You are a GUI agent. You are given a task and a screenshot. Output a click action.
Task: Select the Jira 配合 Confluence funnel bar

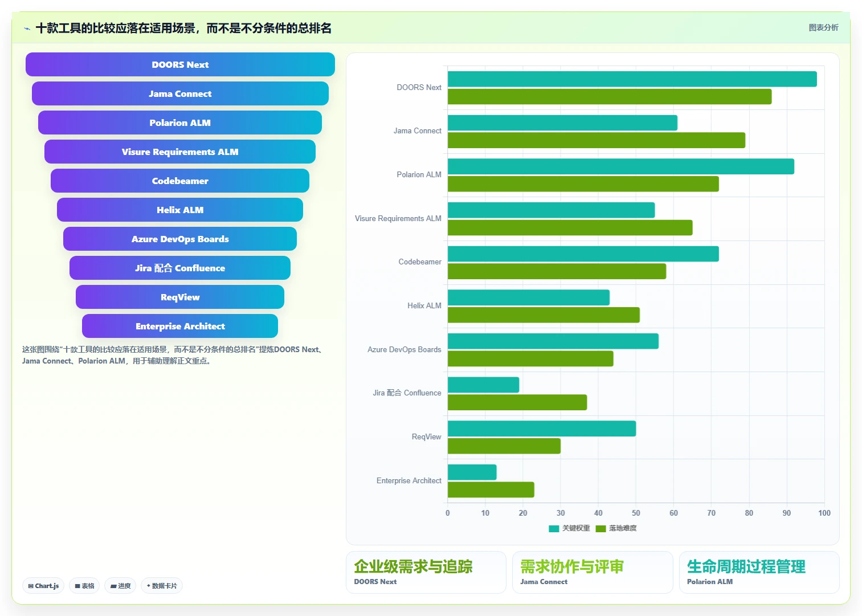180,268
